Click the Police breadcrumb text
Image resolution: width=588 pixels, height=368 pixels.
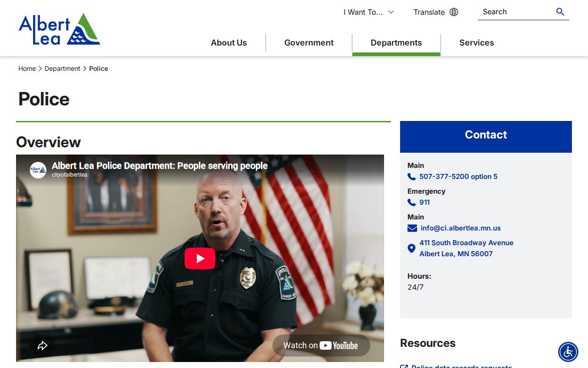point(98,69)
